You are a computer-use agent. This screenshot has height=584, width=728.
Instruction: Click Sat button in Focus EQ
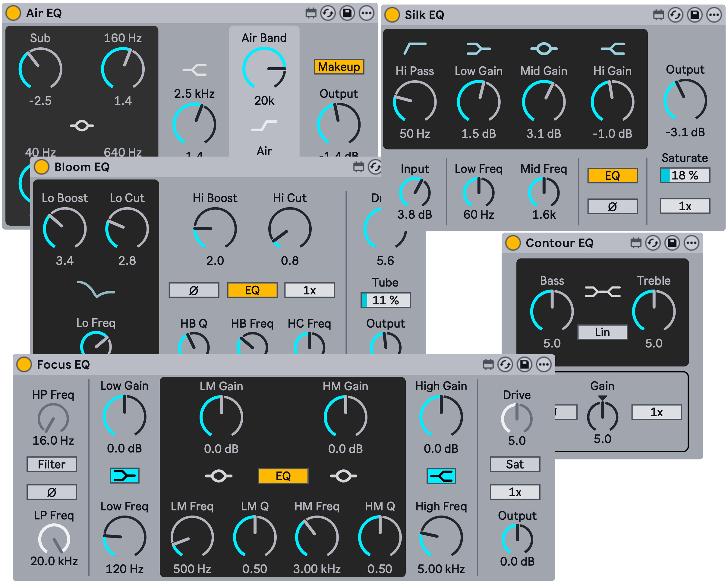pyautogui.click(x=515, y=464)
